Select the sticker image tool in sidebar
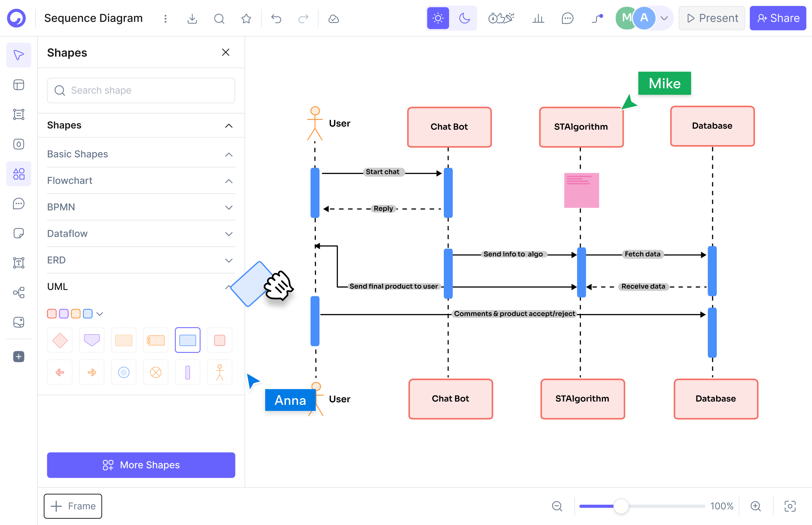 point(19,322)
